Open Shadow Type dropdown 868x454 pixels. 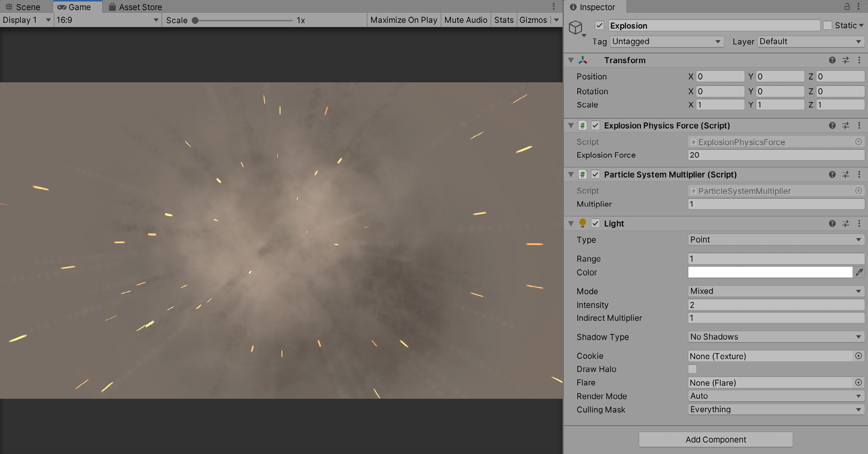point(776,337)
